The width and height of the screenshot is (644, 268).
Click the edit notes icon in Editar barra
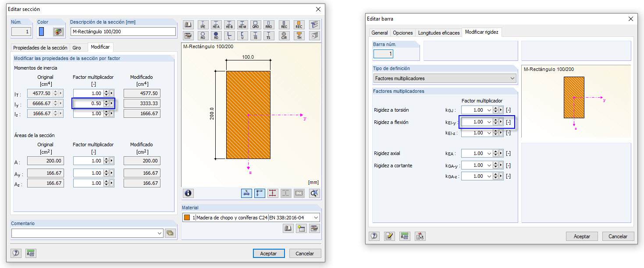[389, 236]
